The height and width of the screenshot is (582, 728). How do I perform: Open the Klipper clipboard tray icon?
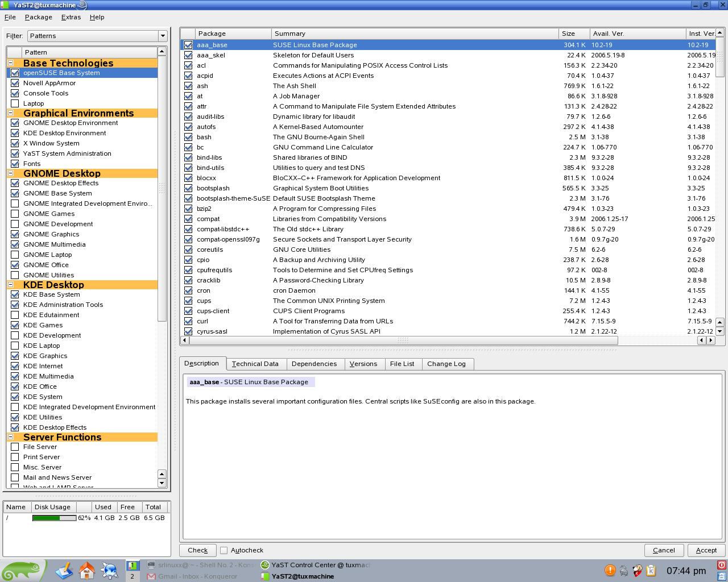point(651,570)
